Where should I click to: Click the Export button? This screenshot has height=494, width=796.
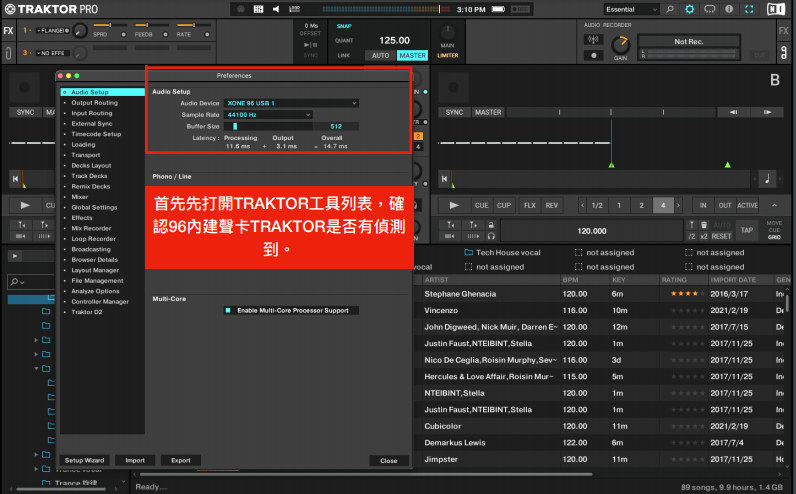tap(181, 460)
